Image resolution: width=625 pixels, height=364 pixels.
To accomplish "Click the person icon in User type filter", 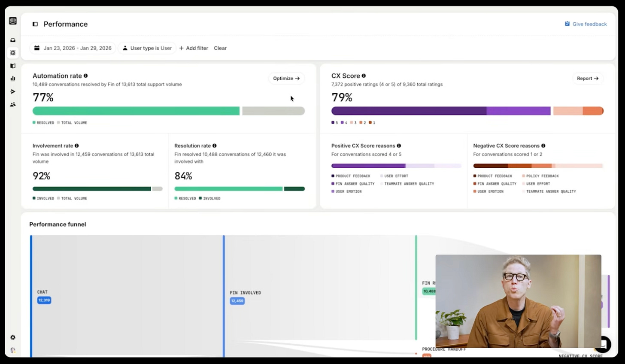I will coord(125,48).
